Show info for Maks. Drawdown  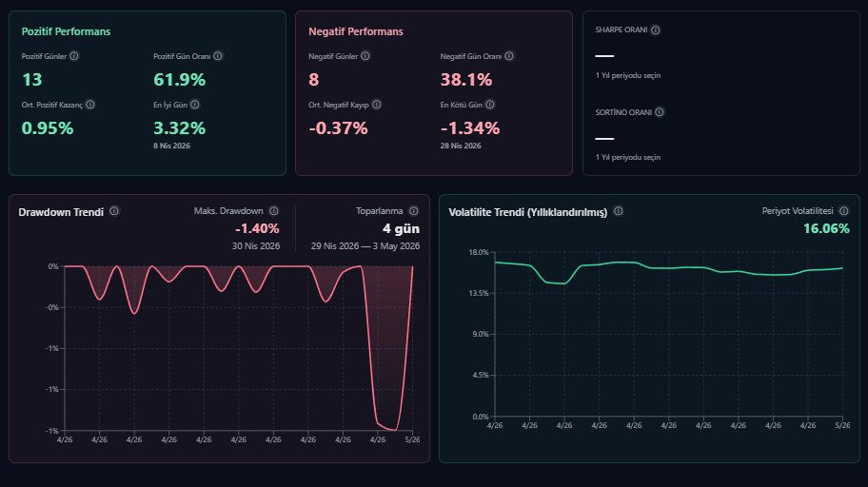(274, 211)
